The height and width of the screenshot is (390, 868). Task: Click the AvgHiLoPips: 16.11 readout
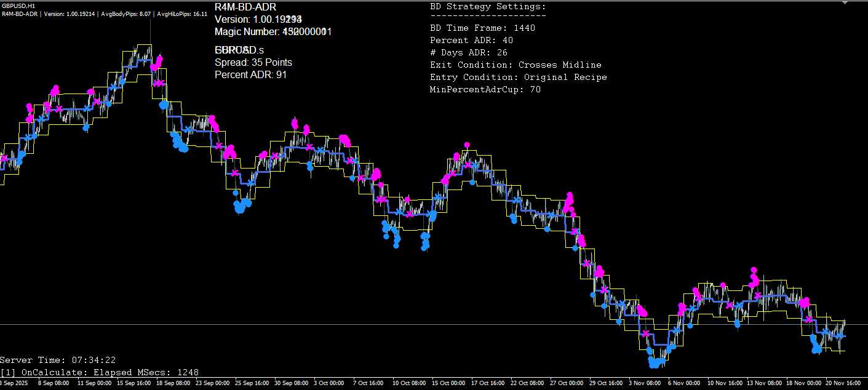pyautogui.click(x=182, y=14)
